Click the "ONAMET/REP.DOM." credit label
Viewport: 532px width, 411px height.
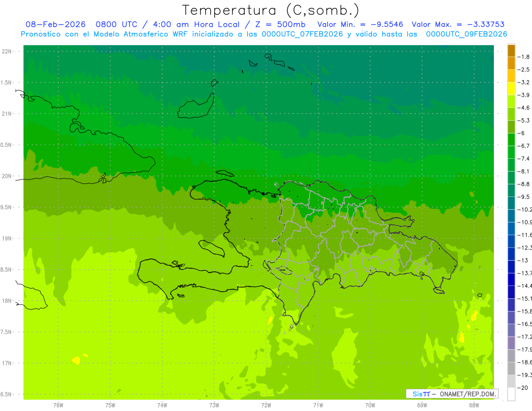tap(467, 394)
